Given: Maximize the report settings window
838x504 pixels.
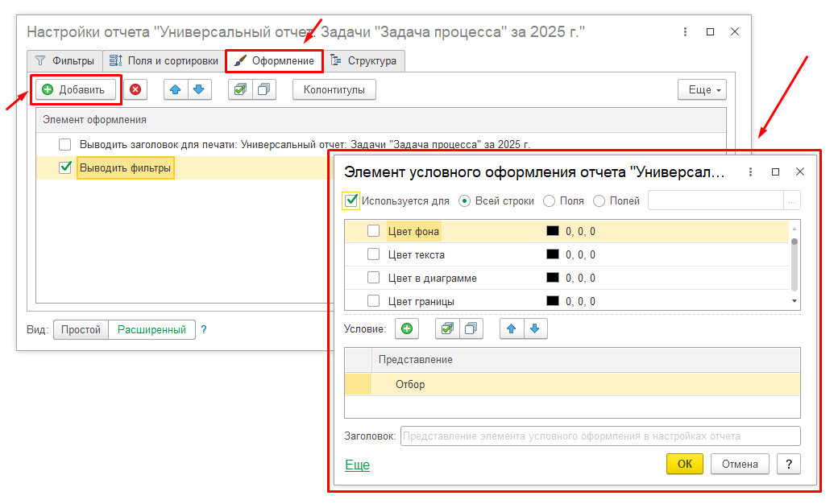Looking at the screenshot, I should click(x=710, y=32).
